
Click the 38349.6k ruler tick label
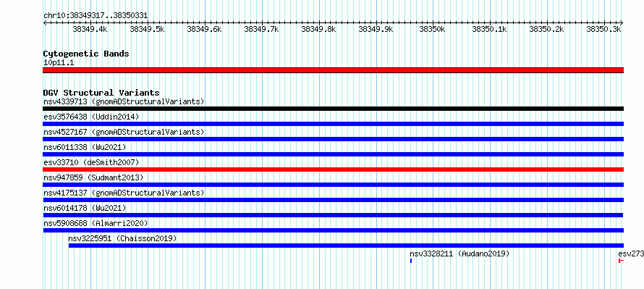(204, 29)
